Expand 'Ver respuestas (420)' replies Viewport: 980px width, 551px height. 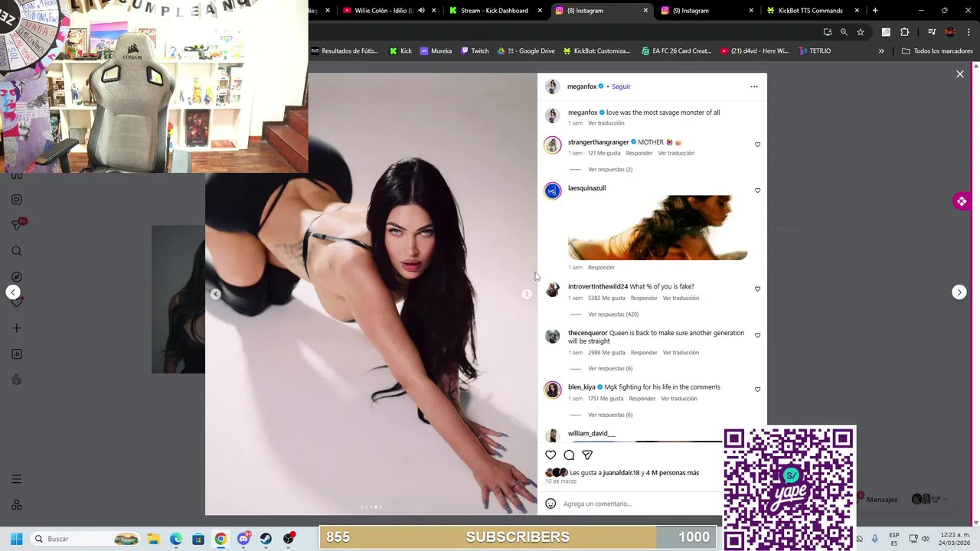pos(613,315)
